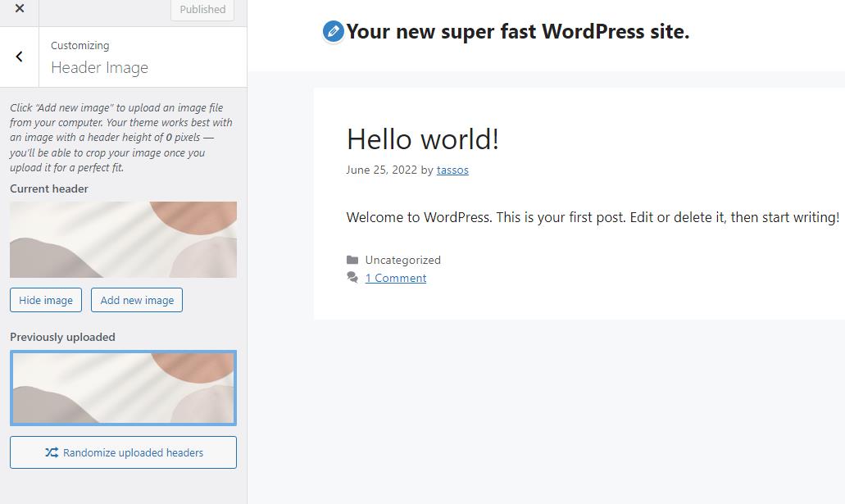845x504 pixels.
Task: Click the Customizing label above Header Image
Action: (80, 46)
